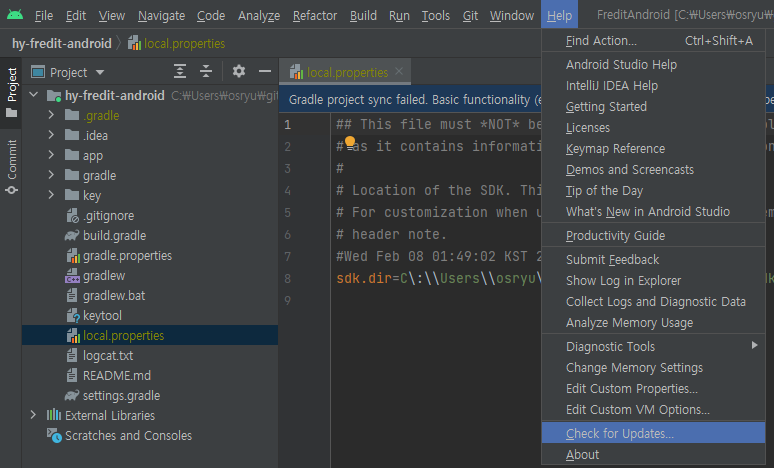The image size is (774, 468).
Task: Click the Android Studio logo icon
Action: click(15, 15)
